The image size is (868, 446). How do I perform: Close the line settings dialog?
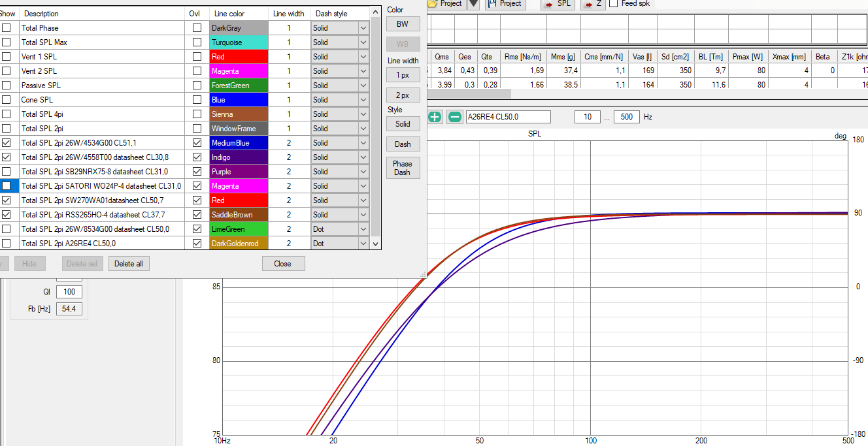[283, 264]
